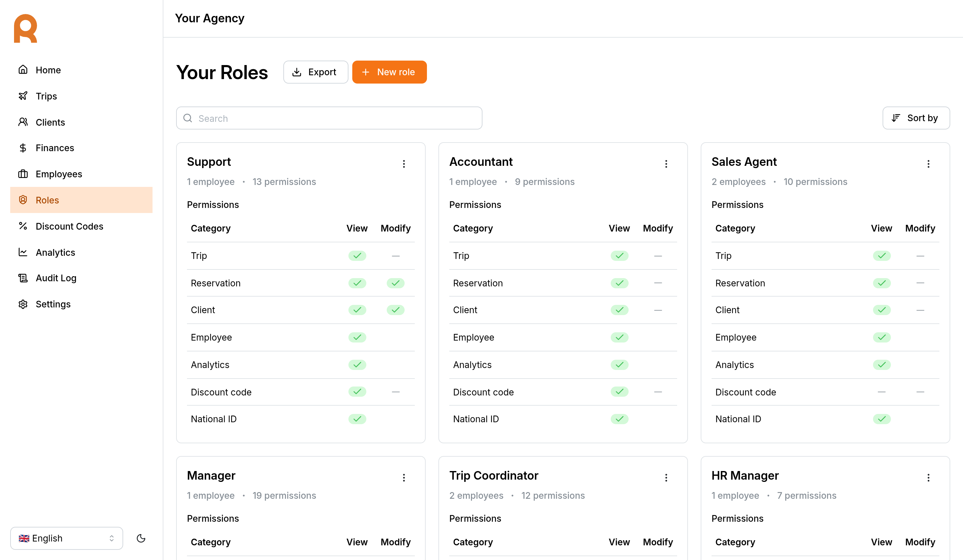Click '19 permissions' under Manager
Screen dimensions: 963x560
tap(284, 496)
